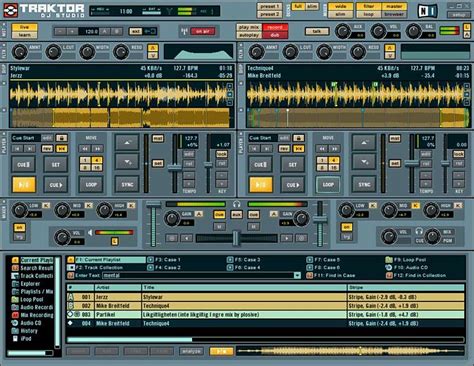Viewport: 474px width, 366px height.
Task: Toggle deck A key lock button
Action: point(221,154)
